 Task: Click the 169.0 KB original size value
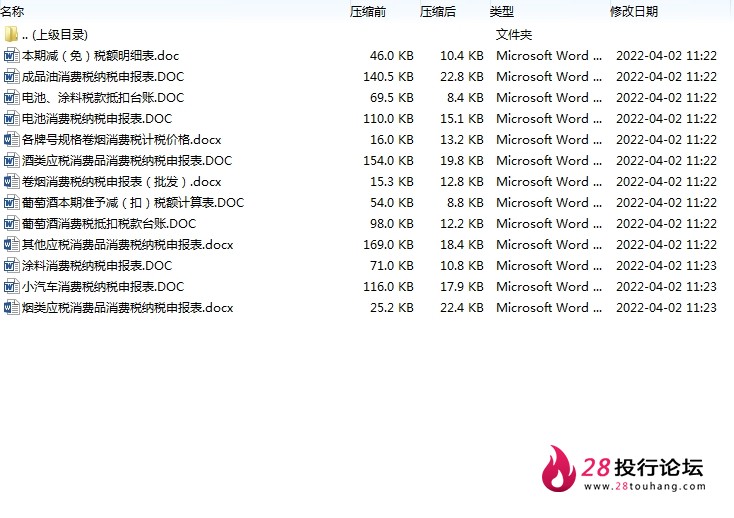coord(388,245)
